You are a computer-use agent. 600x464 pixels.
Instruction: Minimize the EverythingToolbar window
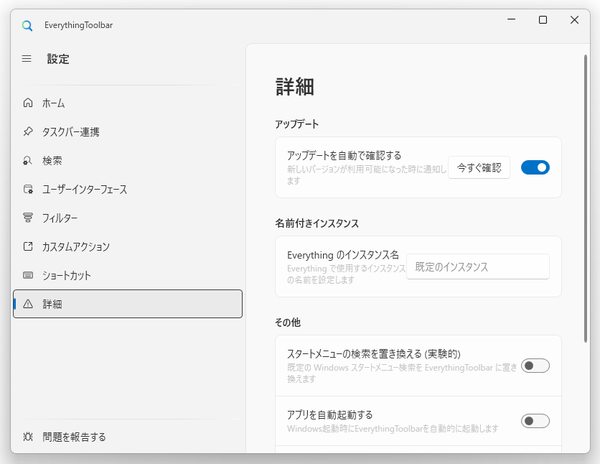pyautogui.click(x=511, y=20)
